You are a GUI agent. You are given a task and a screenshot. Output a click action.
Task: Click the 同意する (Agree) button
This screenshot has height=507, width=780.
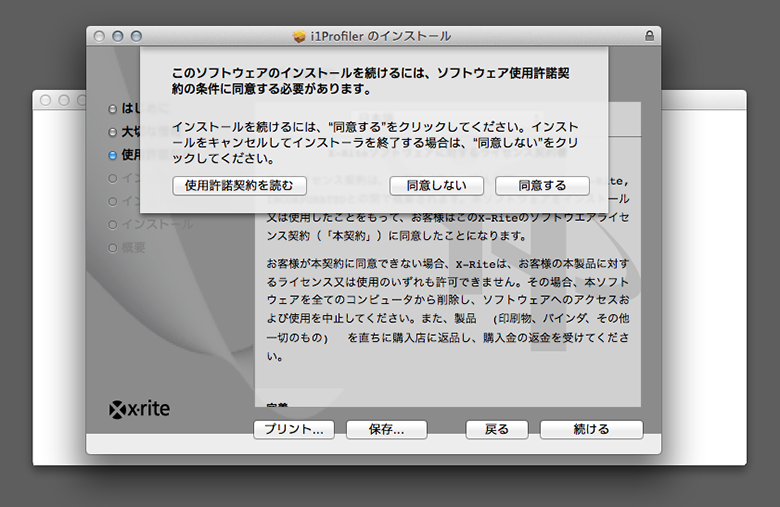[x=542, y=186]
